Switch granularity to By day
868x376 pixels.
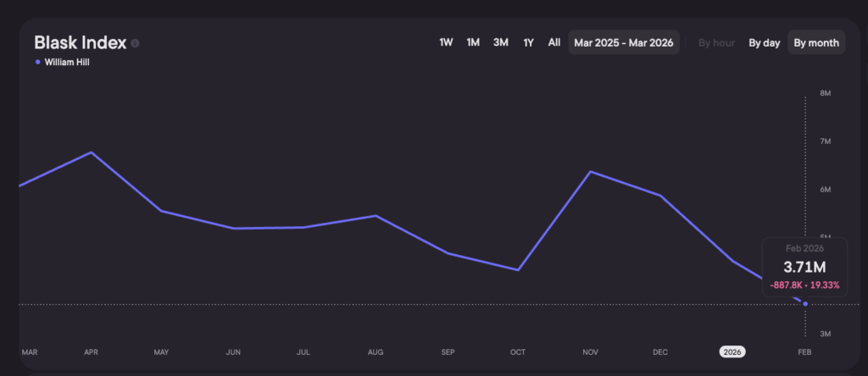pos(764,42)
